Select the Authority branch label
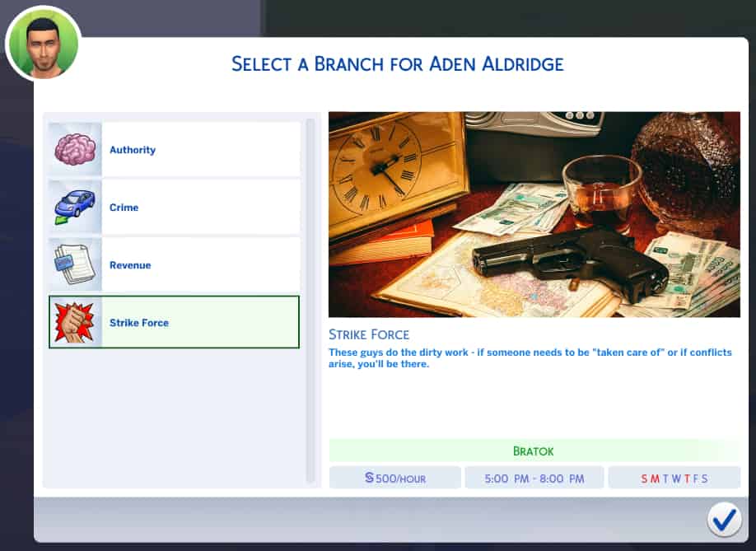The image size is (756, 551). tap(133, 150)
